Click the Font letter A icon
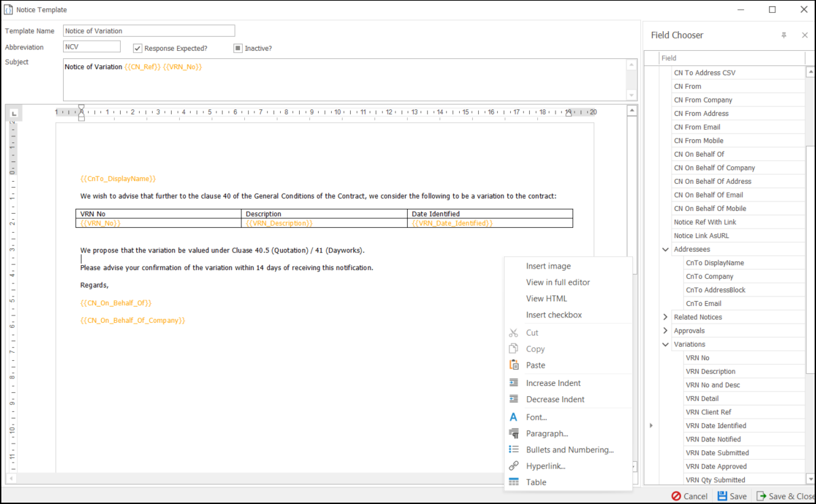816x504 pixels. (513, 417)
